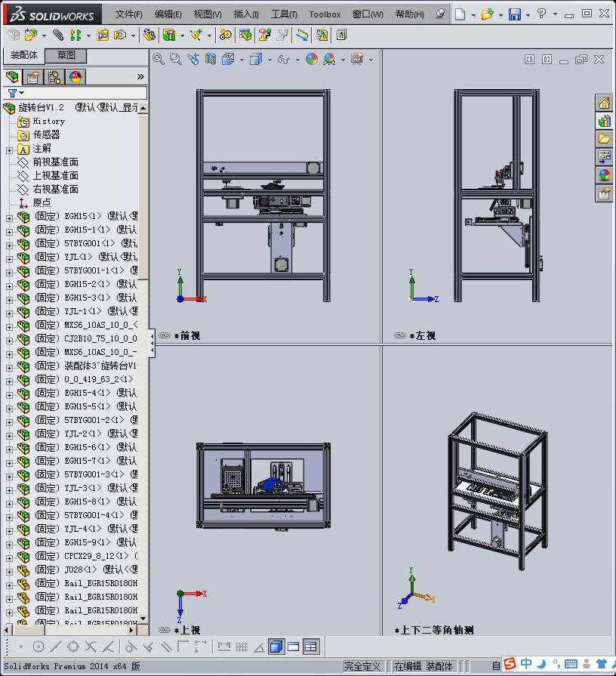This screenshot has height=676, width=616.
Task: Open the PropertyManager tab
Action: click(33, 77)
